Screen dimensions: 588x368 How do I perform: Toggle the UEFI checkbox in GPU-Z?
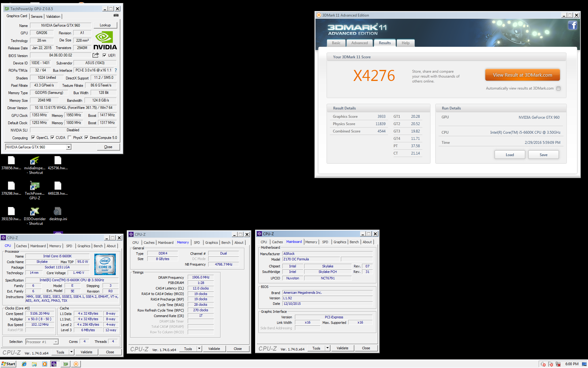coord(104,56)
